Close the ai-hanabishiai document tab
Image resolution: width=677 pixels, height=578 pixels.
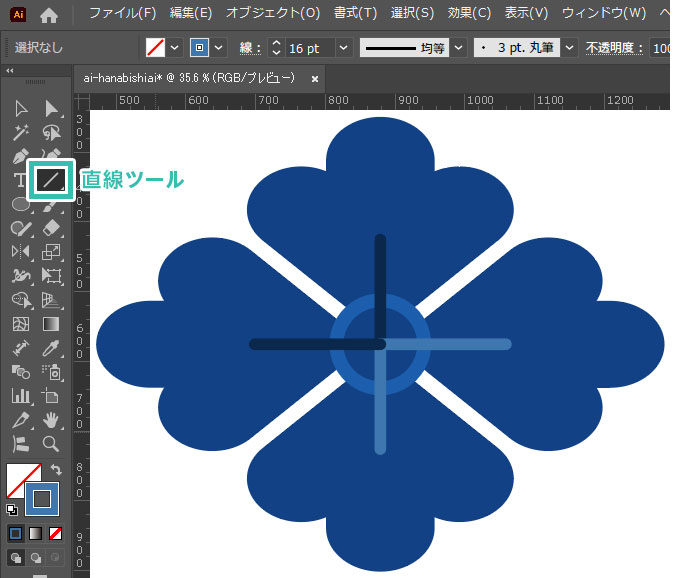tap(316, 77)
